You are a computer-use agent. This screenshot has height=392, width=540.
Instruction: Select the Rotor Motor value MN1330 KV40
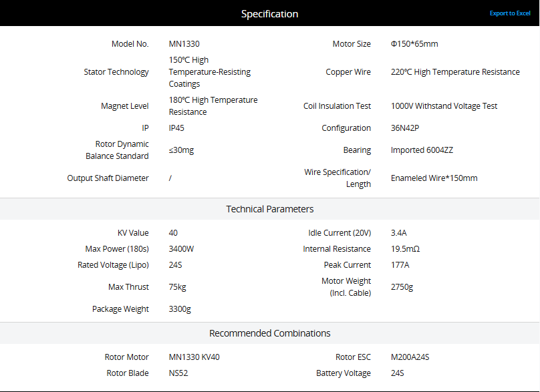tap(194, 357)
